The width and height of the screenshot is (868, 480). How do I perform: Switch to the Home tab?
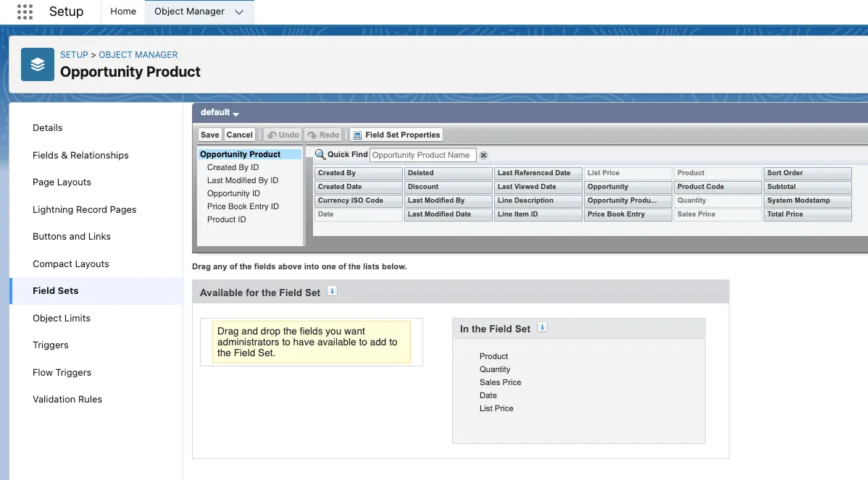[x=122, y=12]
